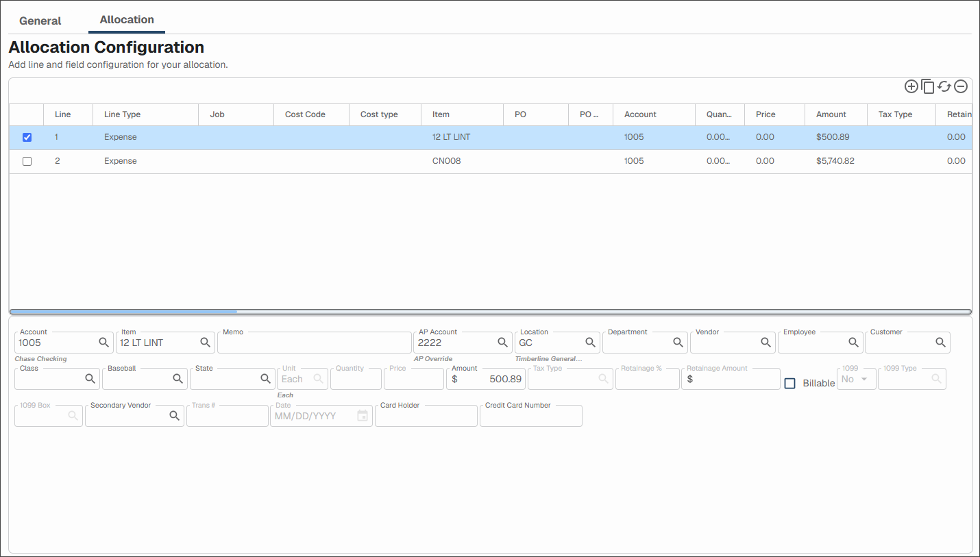Switch to the General tab
Viewport: 980px width, 557px height.
pos(40,21)
